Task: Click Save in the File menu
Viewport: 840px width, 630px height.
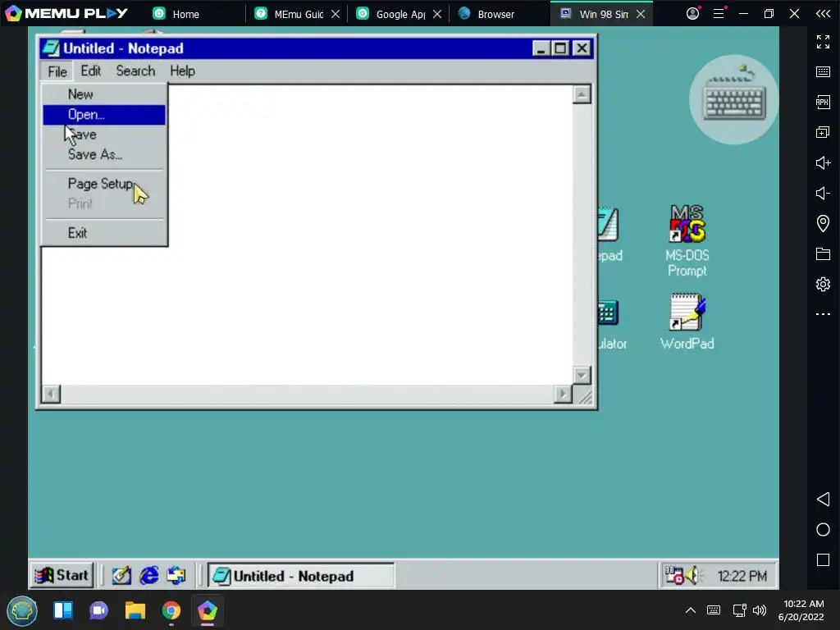Action: (104, 135)
